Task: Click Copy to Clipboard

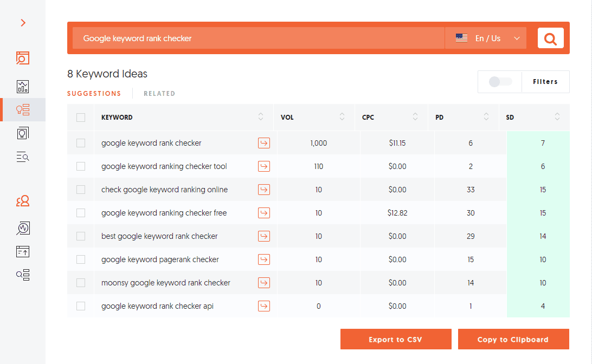Action: point(513,339)
